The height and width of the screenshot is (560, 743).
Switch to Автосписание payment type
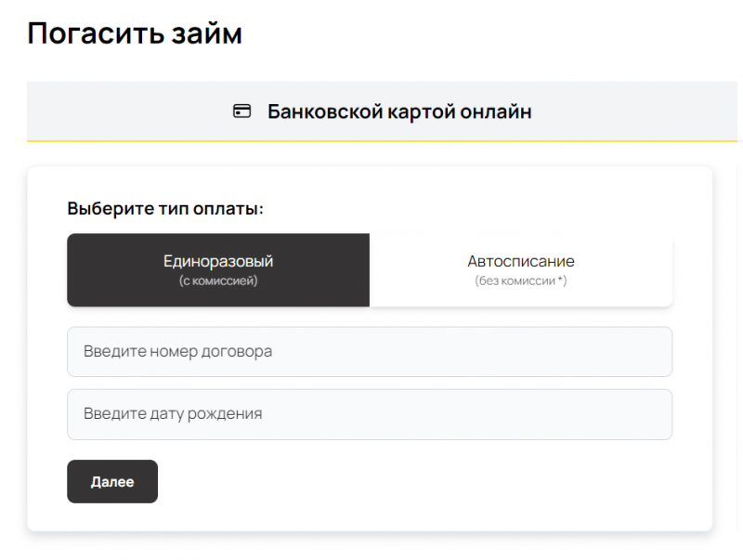521,269
